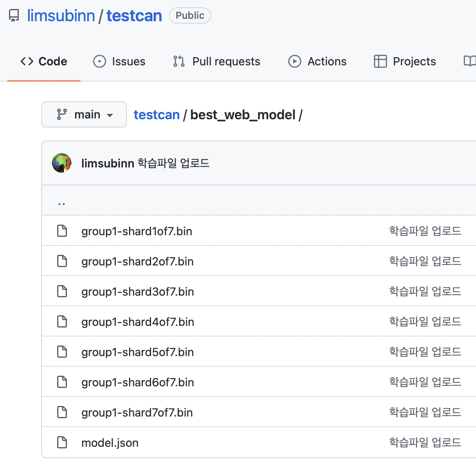Open the file group1-shard1of7.bin

tap(137, 232)
